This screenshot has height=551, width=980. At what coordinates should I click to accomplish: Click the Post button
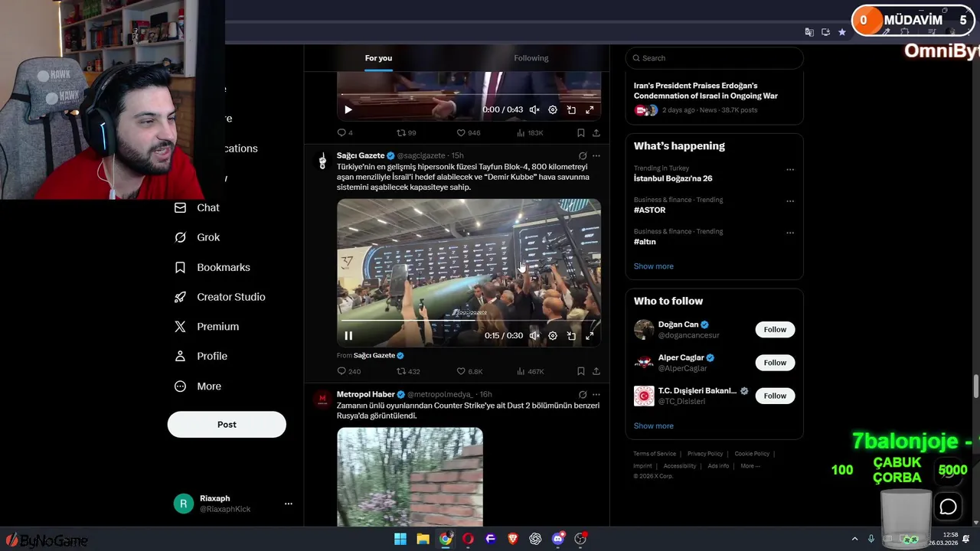click(227, 425)
